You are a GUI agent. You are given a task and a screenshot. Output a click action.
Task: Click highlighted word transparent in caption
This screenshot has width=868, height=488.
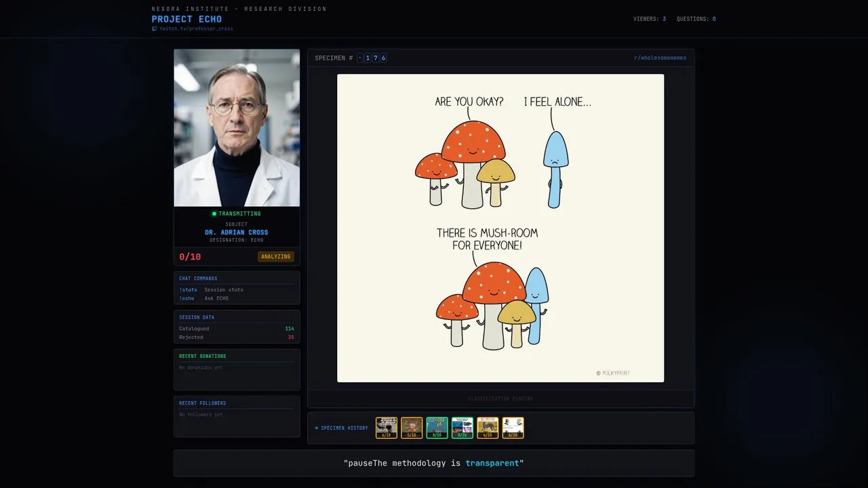pos(492,463)
